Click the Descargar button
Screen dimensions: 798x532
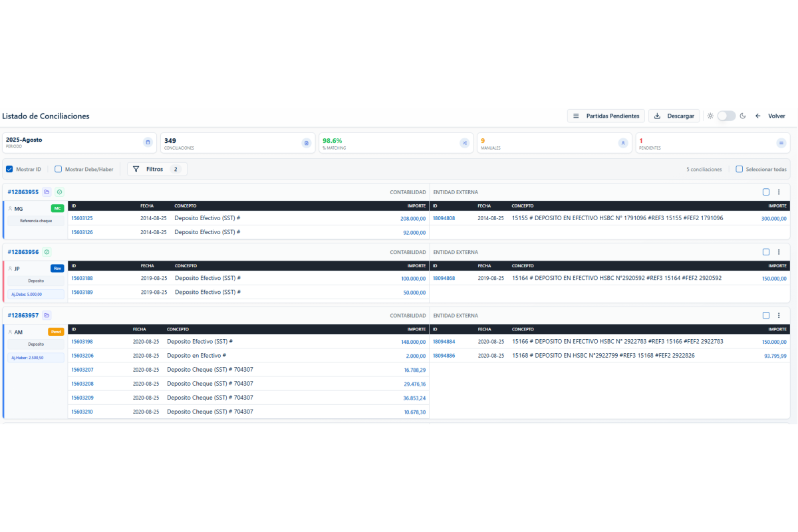674,116
